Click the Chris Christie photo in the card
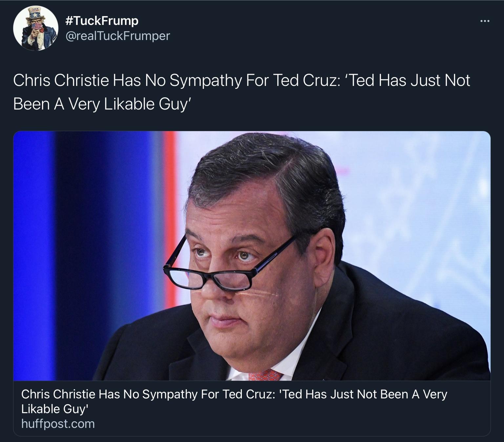The image size is (504, 442). [x=252, y=256]
